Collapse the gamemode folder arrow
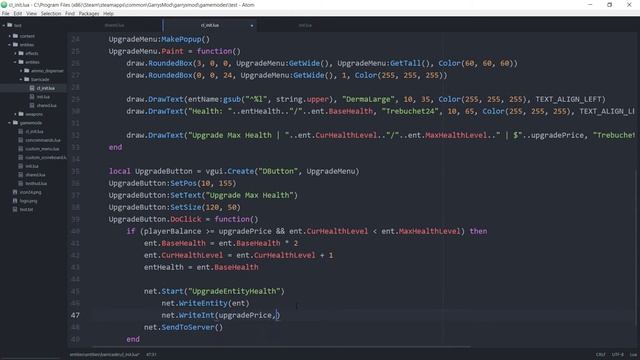This screenshot has width=640, height=360. pos(10,122)
